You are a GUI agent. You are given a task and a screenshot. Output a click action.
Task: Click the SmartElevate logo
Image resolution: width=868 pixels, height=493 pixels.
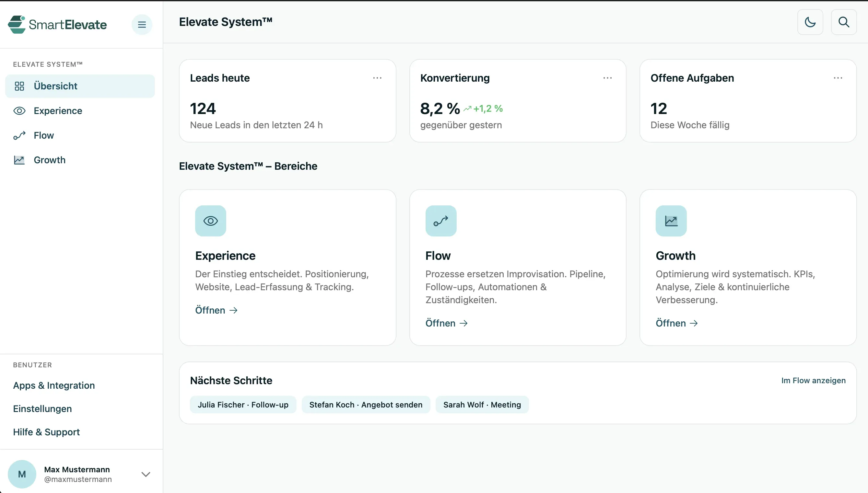[x=57, y=24]
